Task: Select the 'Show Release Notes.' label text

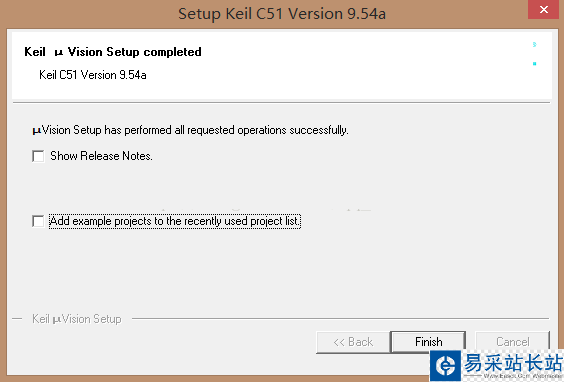Action: point(101,156)
